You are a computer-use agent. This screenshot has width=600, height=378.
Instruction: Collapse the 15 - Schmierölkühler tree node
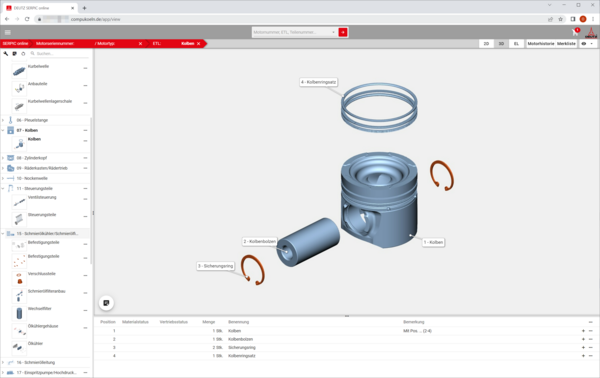(x=3, y=233)
